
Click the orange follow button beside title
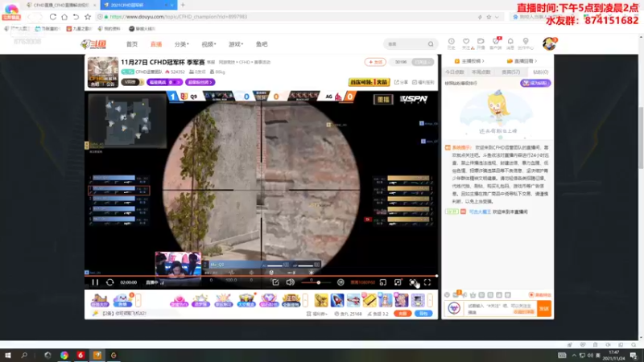coord(375,62)
